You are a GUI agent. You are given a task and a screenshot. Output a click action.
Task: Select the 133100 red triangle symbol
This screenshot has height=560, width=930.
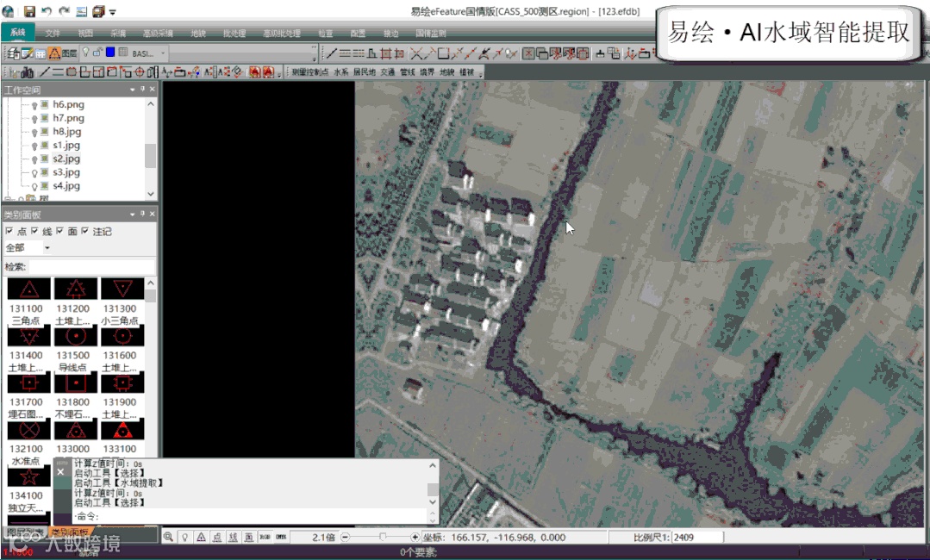click(x=122, y=430)
